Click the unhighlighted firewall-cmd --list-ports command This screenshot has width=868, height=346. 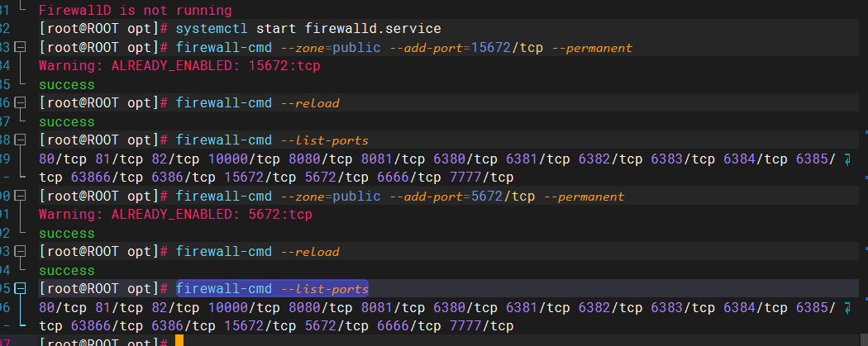(x=272, y=140)
